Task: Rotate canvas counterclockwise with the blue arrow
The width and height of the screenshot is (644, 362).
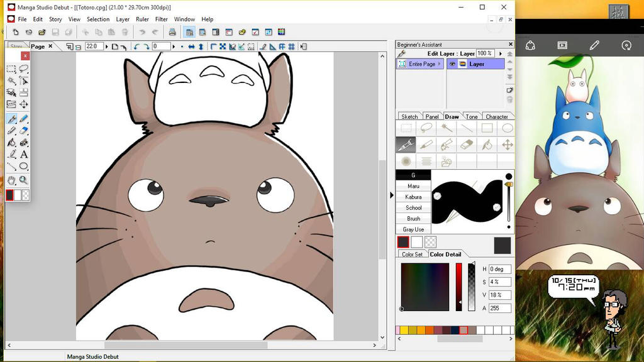Action: click(x=136, y=47)
